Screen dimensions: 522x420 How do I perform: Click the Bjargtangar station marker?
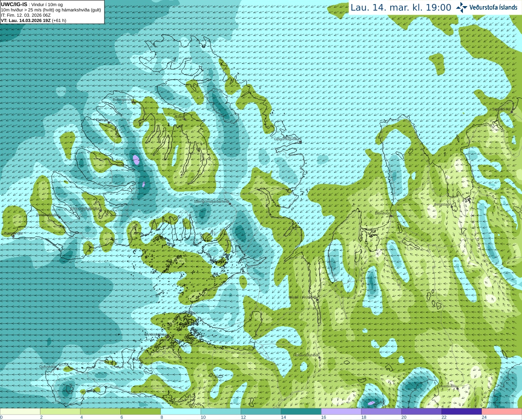13,236
